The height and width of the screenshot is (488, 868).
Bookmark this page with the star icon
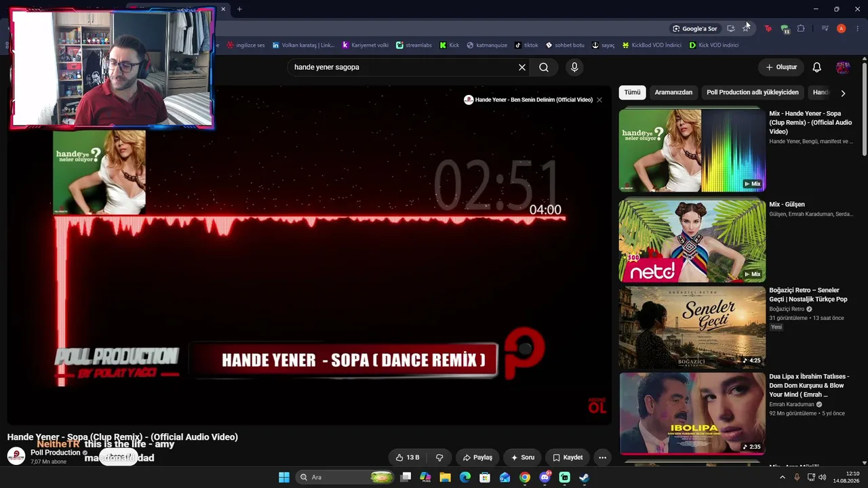[746, 28]
